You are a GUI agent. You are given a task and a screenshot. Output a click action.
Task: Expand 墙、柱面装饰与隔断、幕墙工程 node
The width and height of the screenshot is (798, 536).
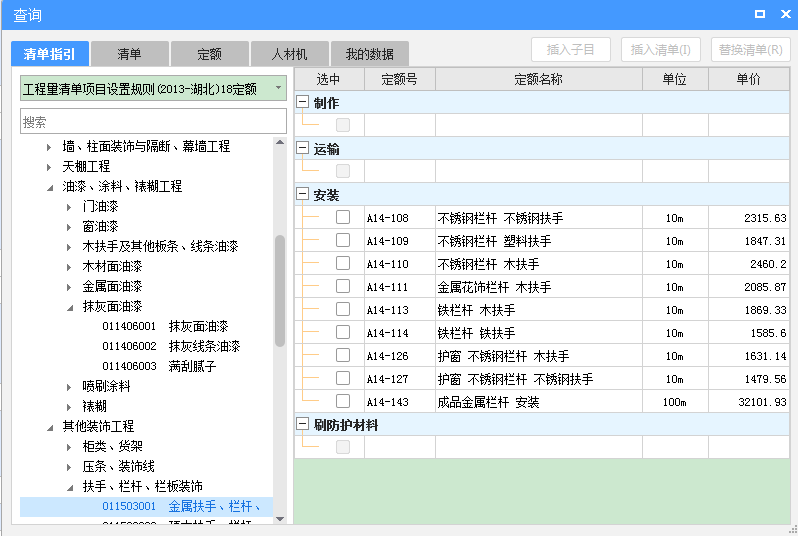point(49,147)
